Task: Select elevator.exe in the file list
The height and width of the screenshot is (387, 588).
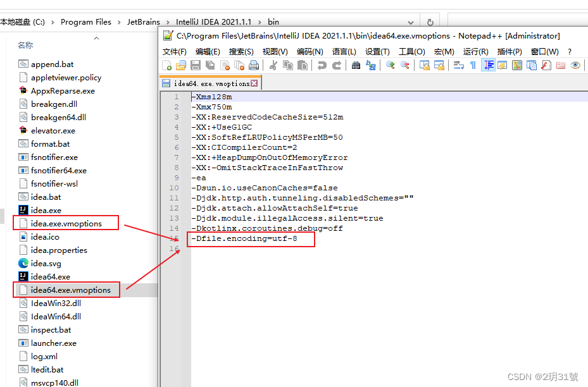Action: (x=53, y=131)
